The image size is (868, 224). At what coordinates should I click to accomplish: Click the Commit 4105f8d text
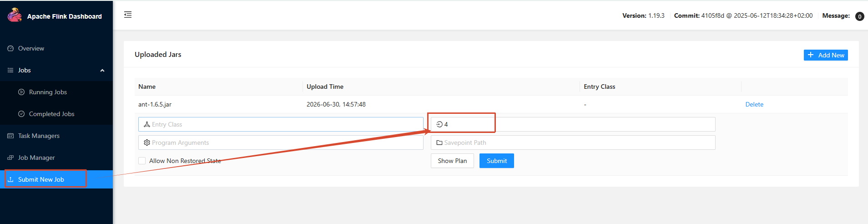point(743,15)
